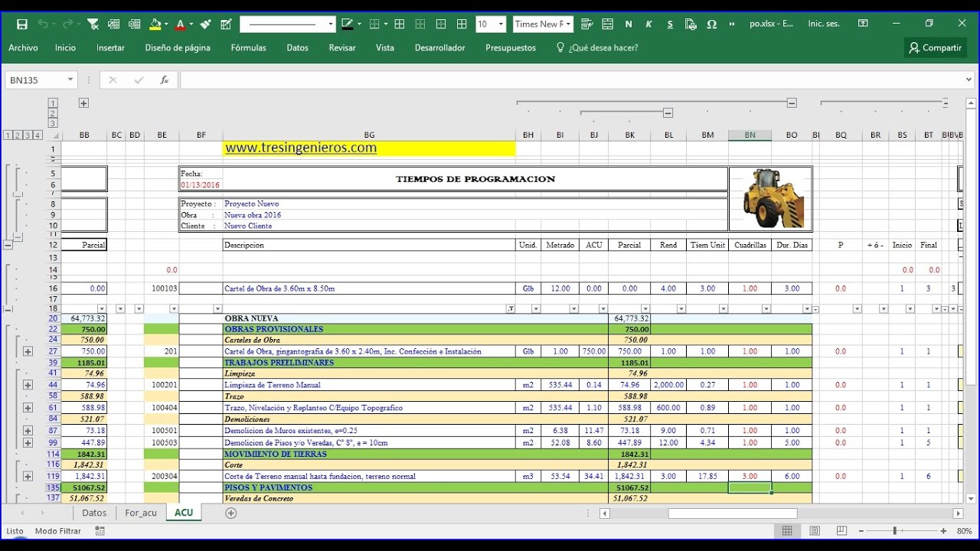
Task: Open the Times New Roman font dropdown
Action: click(568, 24)
